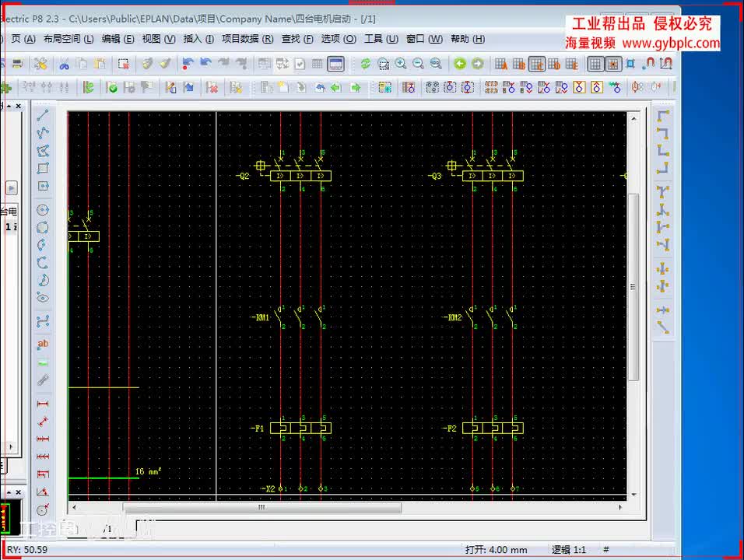Switch to Grid A
The height and width of the screenshot is (560, 744).
[x=501, y=64]
